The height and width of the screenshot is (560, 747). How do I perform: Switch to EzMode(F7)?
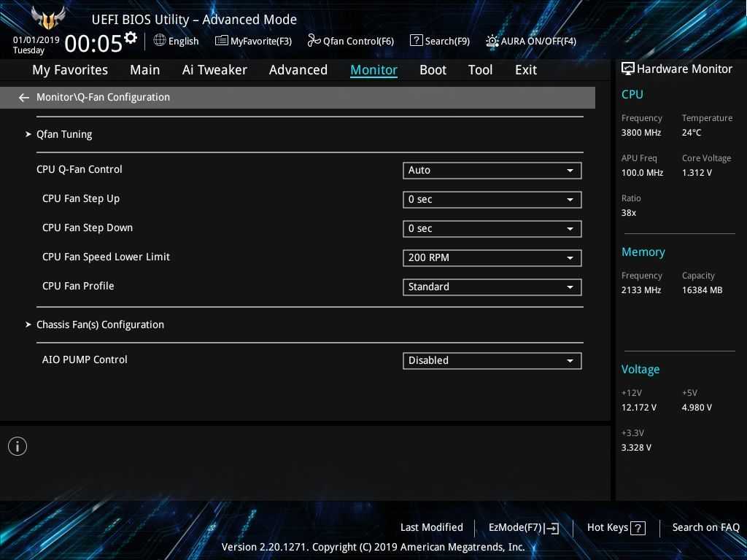523,528
